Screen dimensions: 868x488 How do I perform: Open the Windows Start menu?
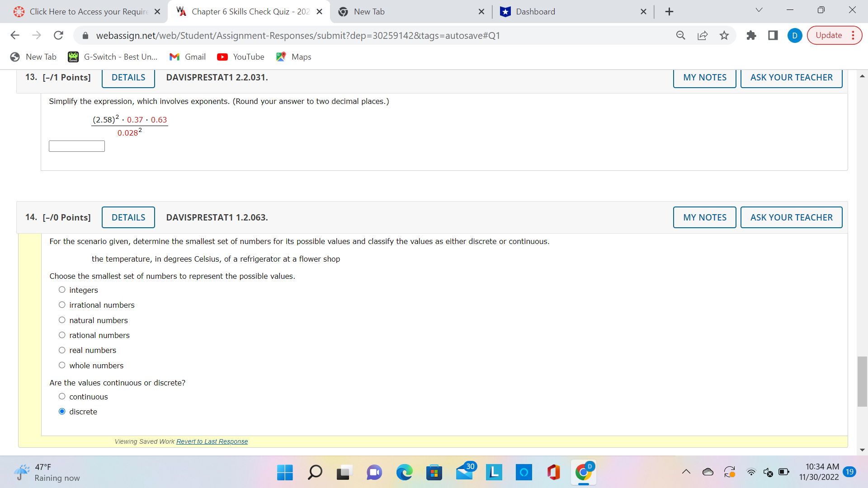(x=284, y=473)
